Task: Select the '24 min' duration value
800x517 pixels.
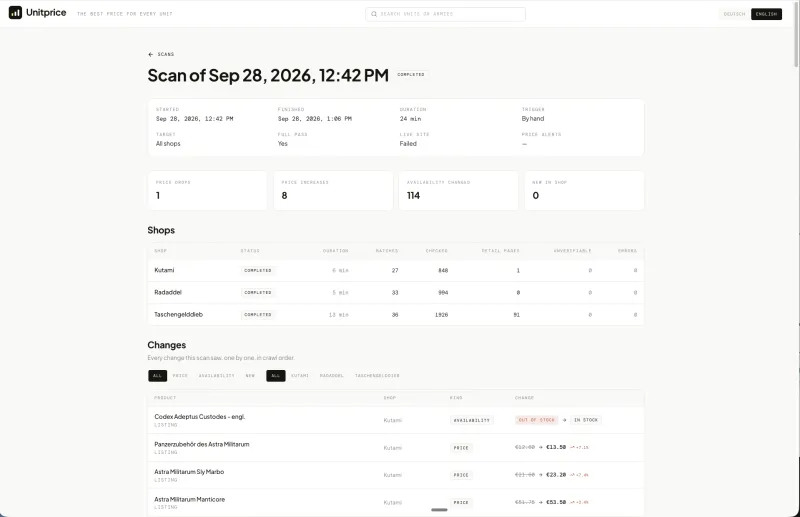Action: click(410, 119)
